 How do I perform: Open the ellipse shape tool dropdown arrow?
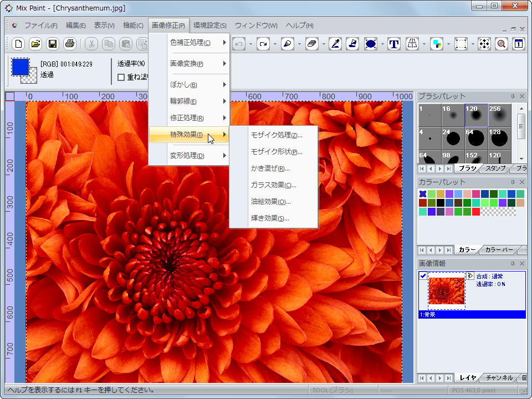[382, 44]
